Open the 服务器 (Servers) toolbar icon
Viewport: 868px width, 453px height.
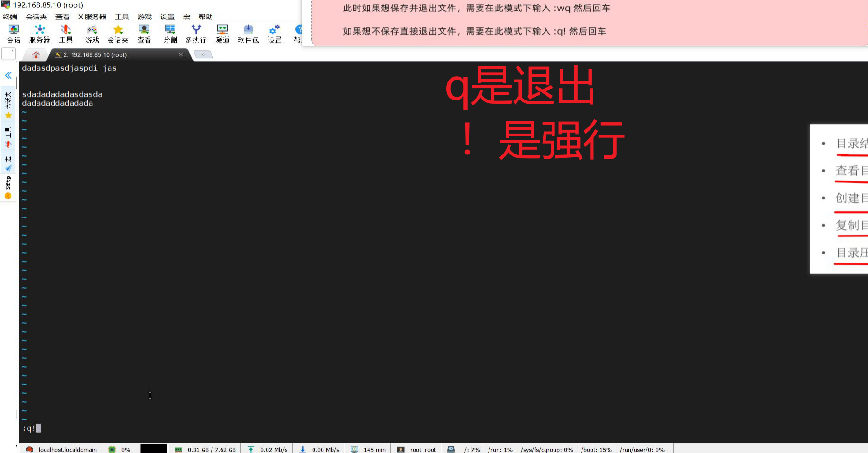40,34
